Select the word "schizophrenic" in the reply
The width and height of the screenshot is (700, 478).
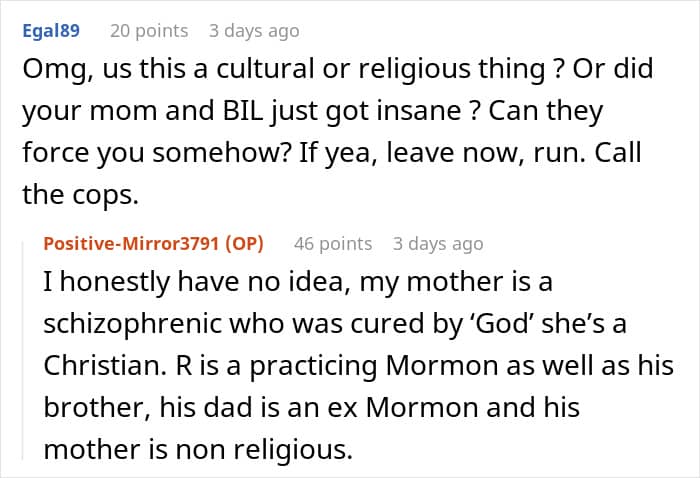click(x=133, y=324)
